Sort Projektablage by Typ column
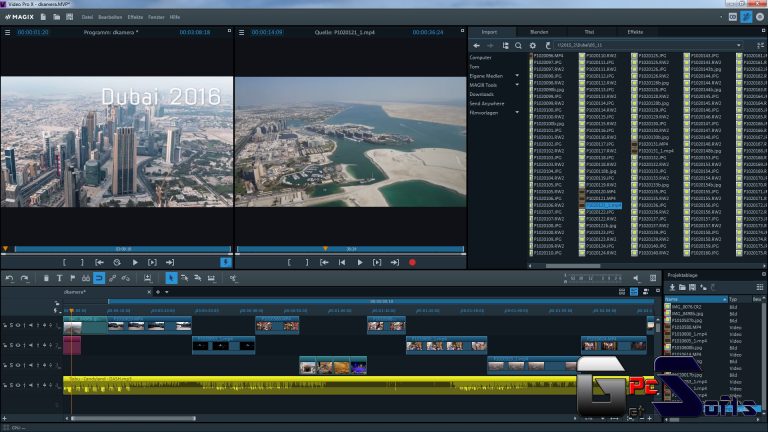Viewport: 768px width, 432px height. pos(739,299)
